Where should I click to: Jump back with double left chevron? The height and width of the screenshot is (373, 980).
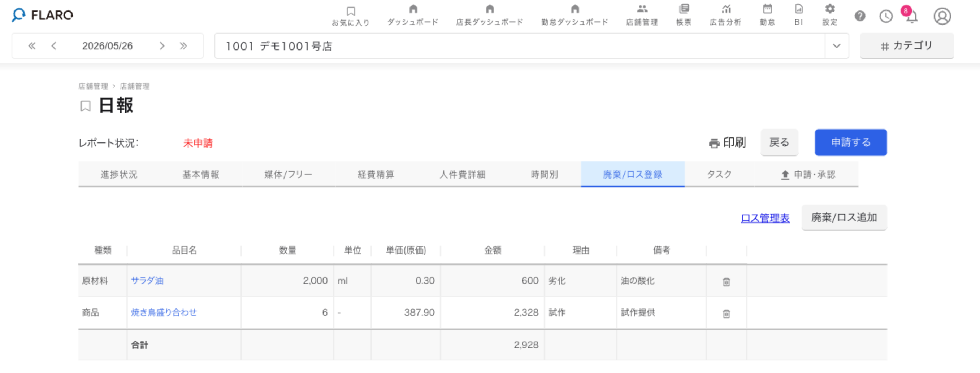coord(32,46)
